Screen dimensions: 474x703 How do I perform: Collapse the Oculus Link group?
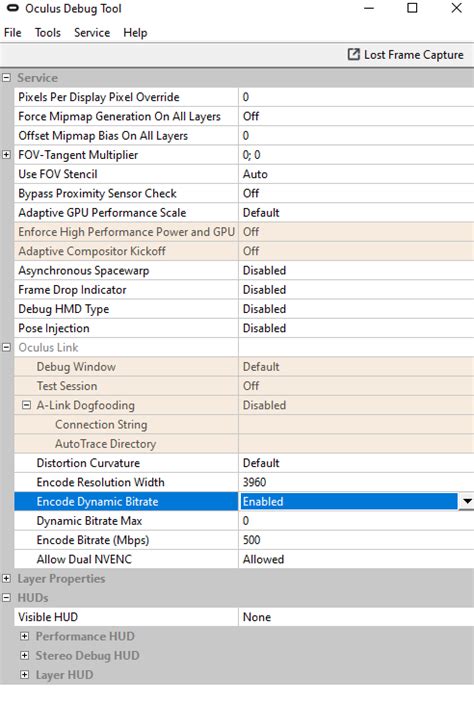tap(6, 347)
